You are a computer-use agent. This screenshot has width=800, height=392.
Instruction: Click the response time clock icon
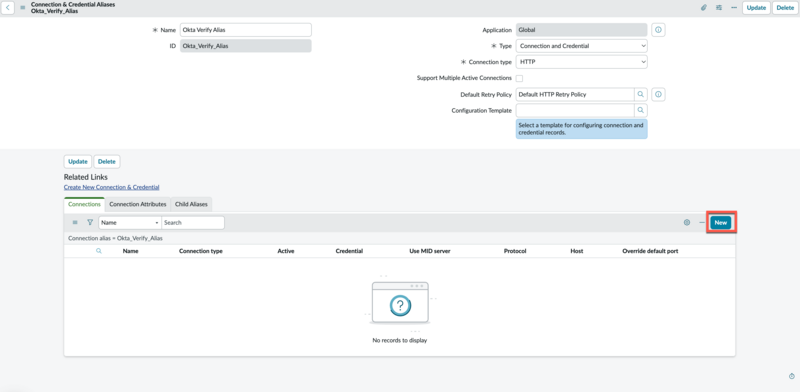click(x=792, y=376)
